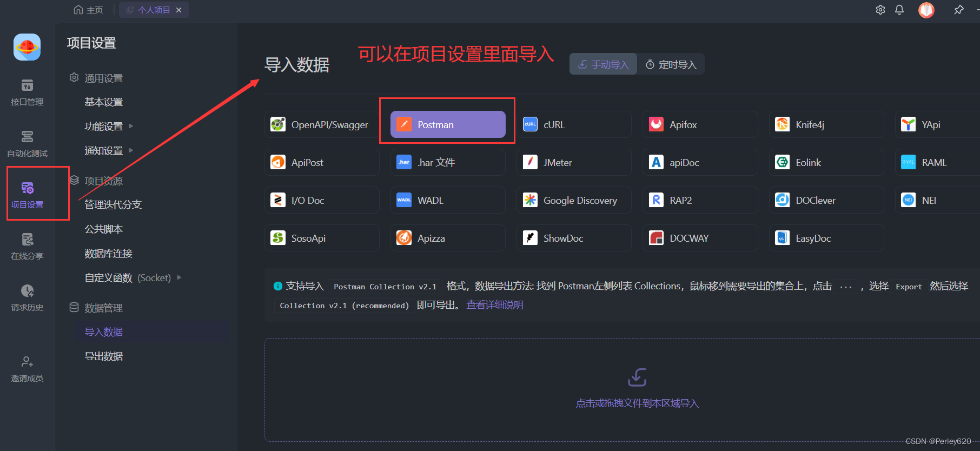This screenshot has width=980, height=451.
Task: Click the DOClever icon
Action: pyautogui.click(x=782, y=200)
